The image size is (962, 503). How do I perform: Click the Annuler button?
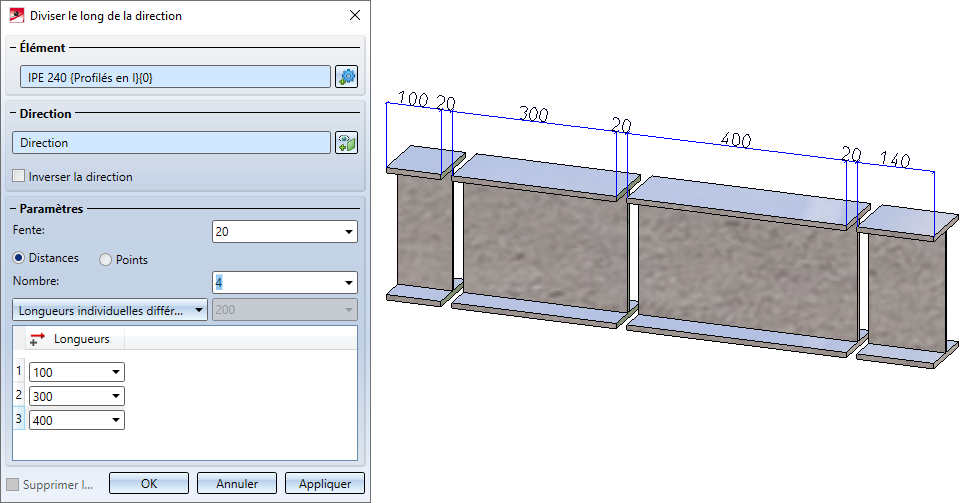(237, 483)
